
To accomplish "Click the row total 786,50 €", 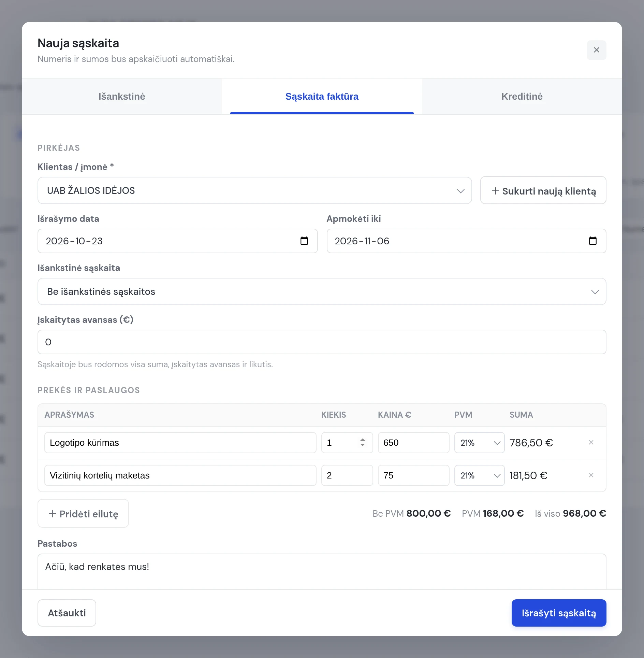I will [531, 443].
